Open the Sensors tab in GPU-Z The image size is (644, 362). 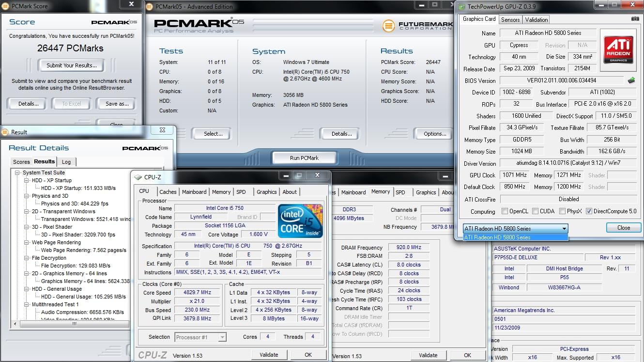[x=510, y=20]
